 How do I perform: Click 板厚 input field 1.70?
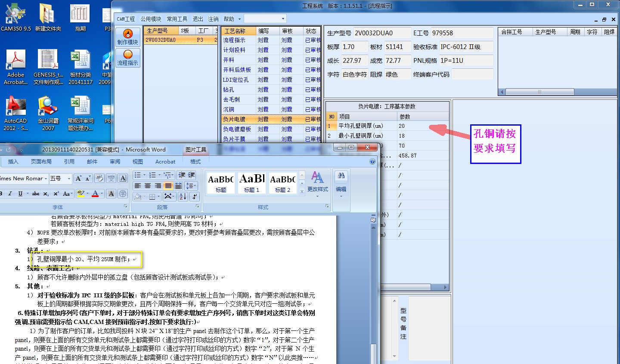tap(355, 46)
